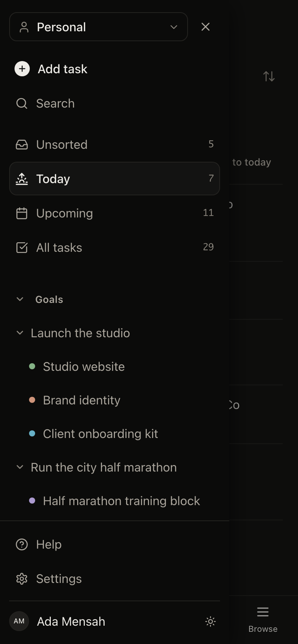The image size is (298, 644).
Task: Click the blue dot for Client onboarding kit
Action: [x=32, y=433]
